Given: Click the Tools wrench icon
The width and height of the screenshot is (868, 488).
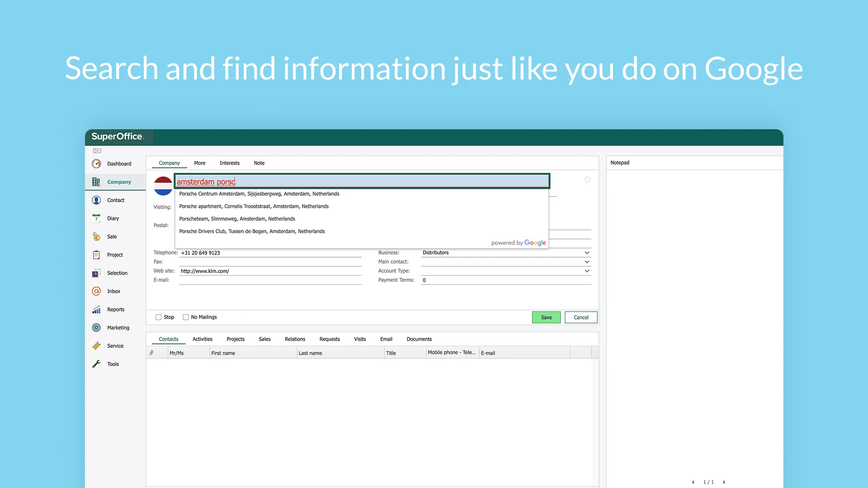Looking at the screenshot, I should (96, 364).
